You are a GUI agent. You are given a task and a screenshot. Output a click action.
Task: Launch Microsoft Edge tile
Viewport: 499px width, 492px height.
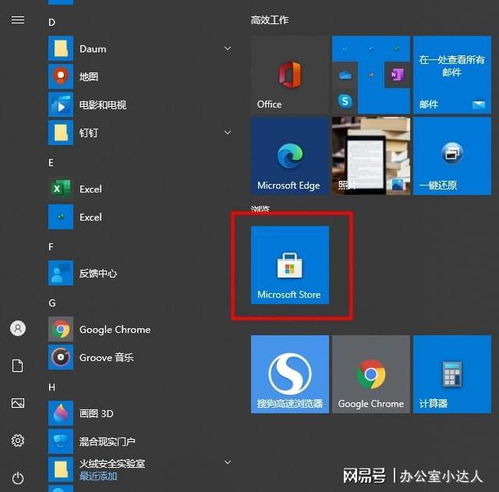coord(290,156)
